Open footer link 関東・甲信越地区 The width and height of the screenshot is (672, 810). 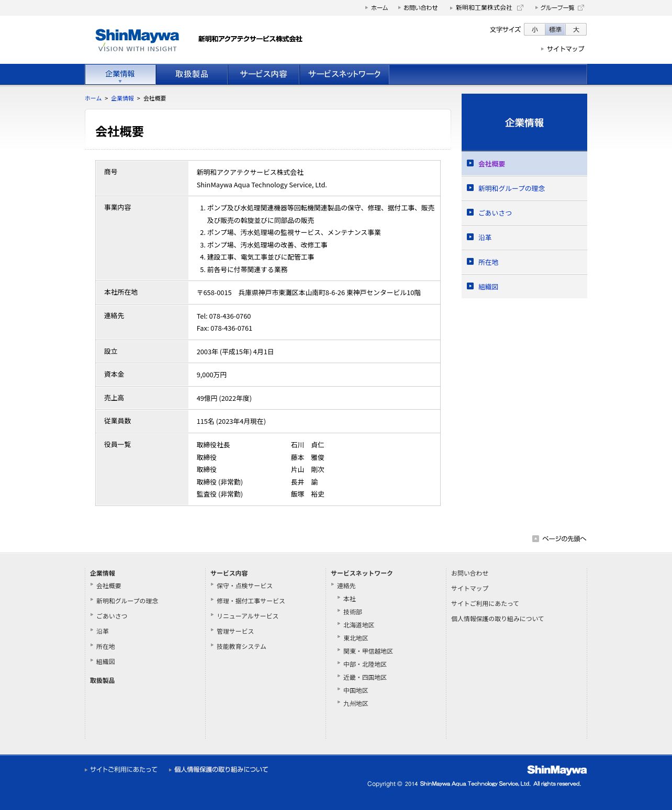pos(368,651)
